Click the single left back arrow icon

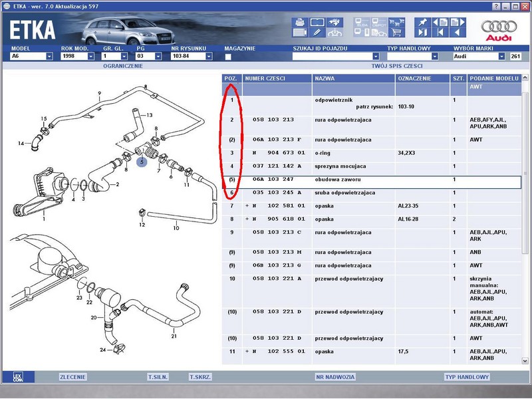(x=458, y=33)
